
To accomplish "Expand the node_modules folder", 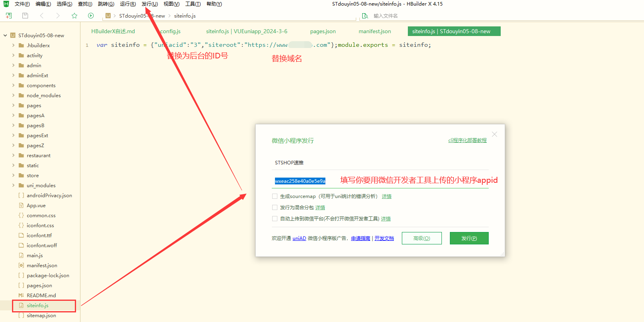I will coord(13,95).
